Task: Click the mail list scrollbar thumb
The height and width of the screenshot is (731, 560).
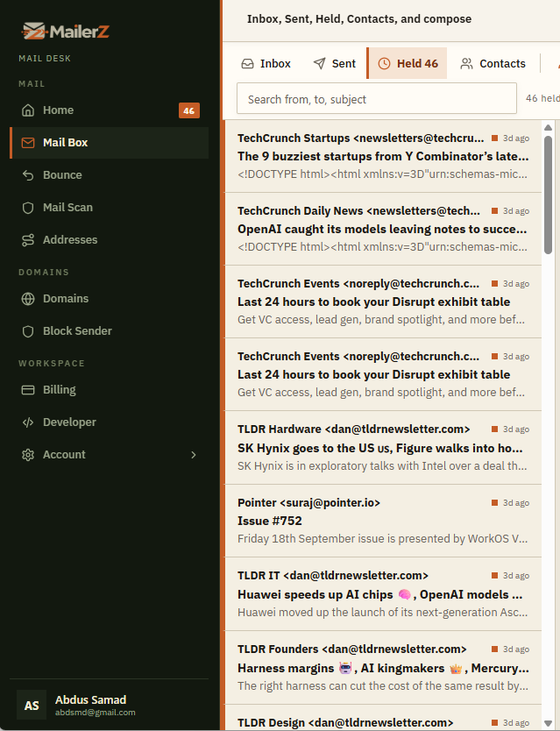Action: coord(549,195)
